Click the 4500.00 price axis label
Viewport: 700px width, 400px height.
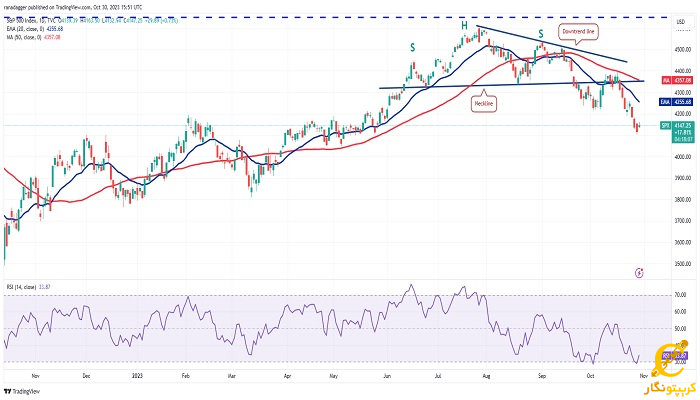point(683,50)
